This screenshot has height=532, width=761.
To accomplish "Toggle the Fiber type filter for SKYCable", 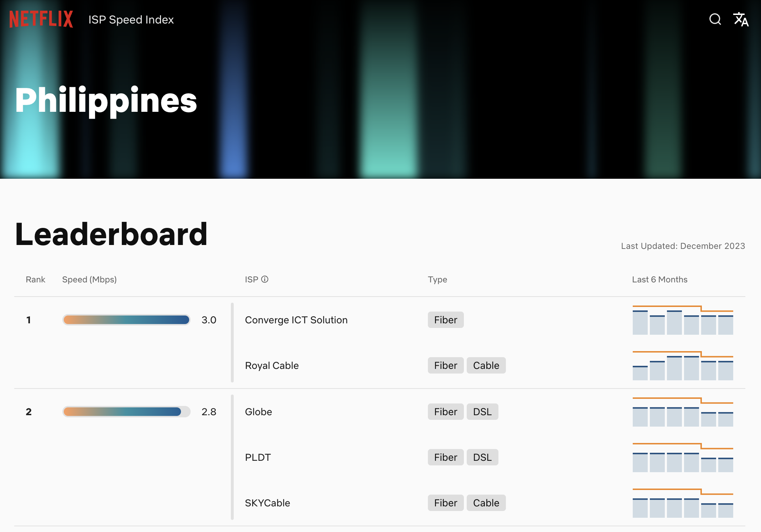I will [x=445, y=503].
